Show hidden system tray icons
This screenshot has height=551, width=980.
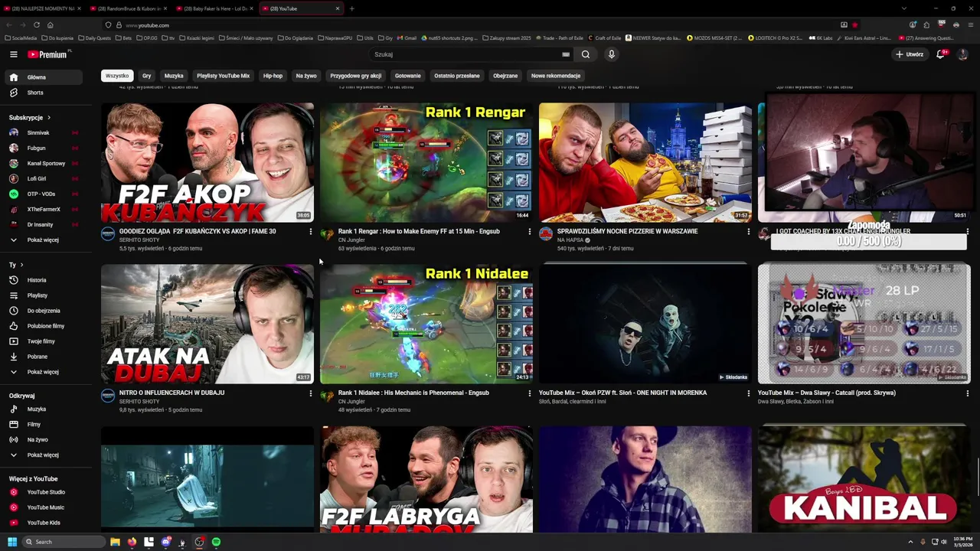pos(910,542)
